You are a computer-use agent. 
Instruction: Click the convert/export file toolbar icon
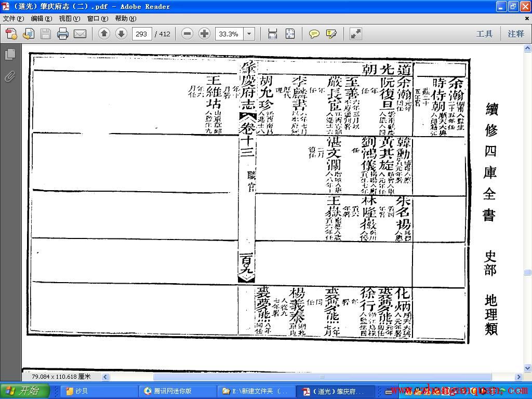pyautogui.click(x=29, y=34)
